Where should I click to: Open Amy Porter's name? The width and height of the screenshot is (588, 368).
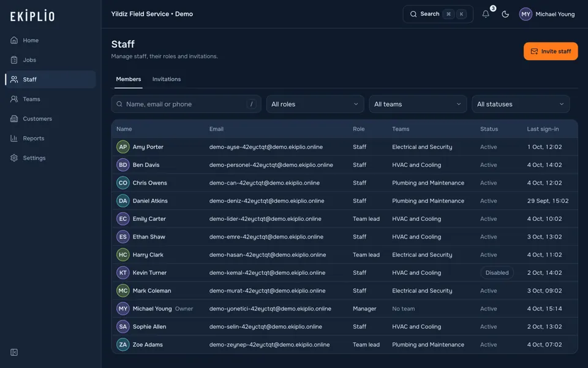point(148,147)
